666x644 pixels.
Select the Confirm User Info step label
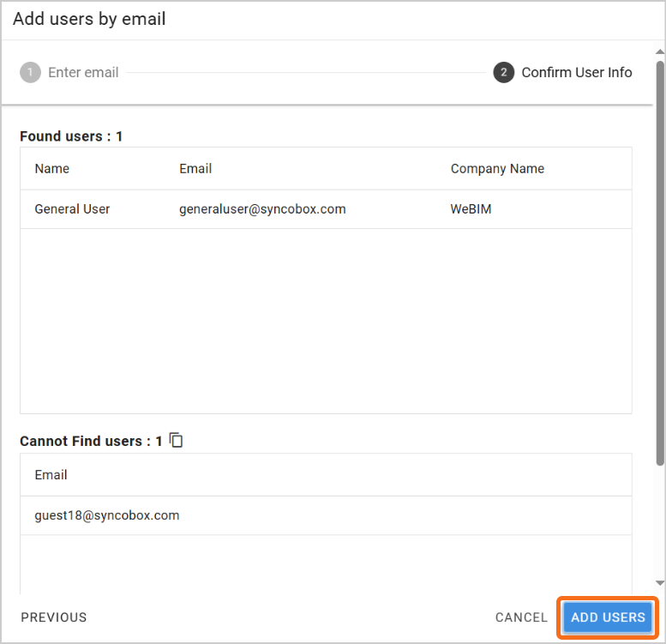tap(576, 72)
